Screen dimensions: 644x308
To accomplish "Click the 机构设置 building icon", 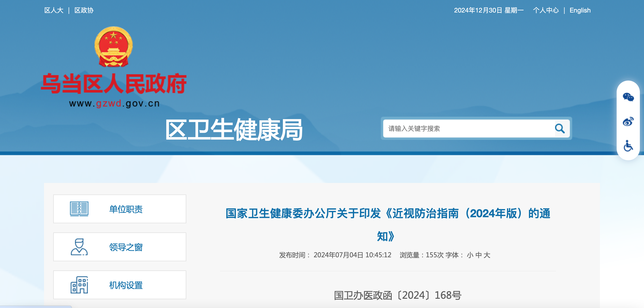I will point(79,285).
